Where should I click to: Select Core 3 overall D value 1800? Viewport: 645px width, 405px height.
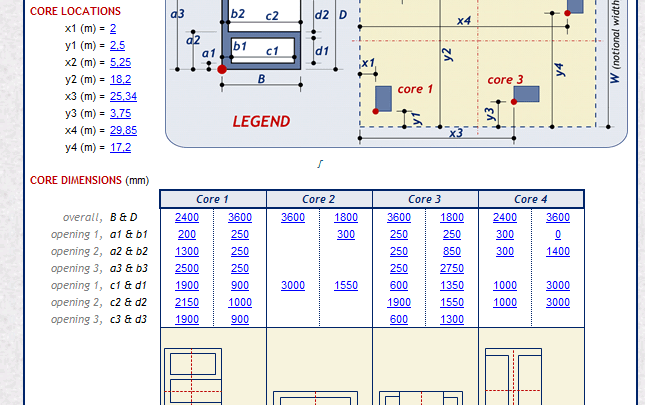452,217
